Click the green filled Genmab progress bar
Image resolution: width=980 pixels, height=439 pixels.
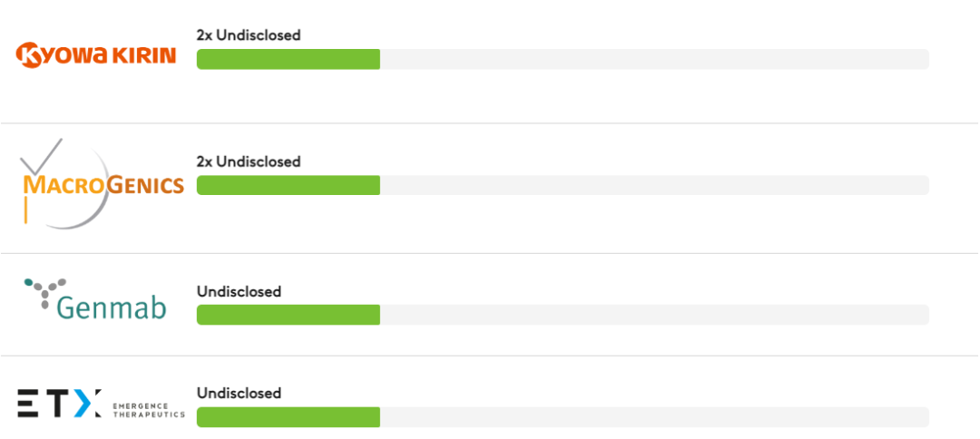point(289,315)
